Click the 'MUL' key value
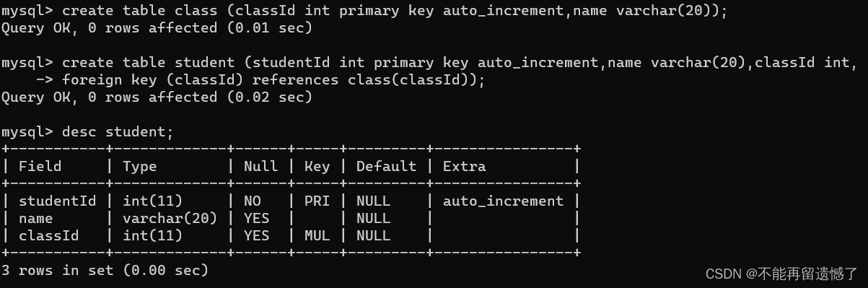The width and height of the screenshot is (868, 288). pyautogui.click(x=317, y=235)
